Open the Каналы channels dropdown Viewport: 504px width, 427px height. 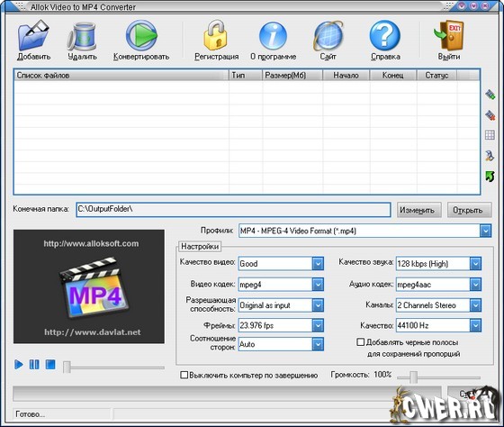click(475, 305)
